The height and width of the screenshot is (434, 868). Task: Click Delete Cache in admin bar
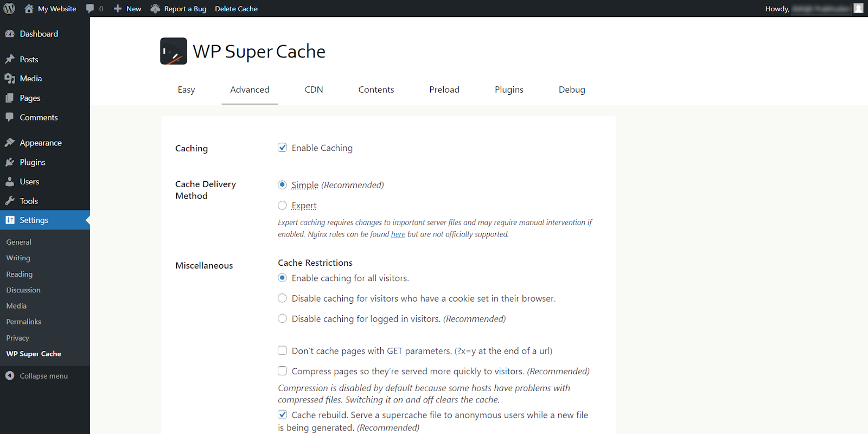tap(236, 9)
